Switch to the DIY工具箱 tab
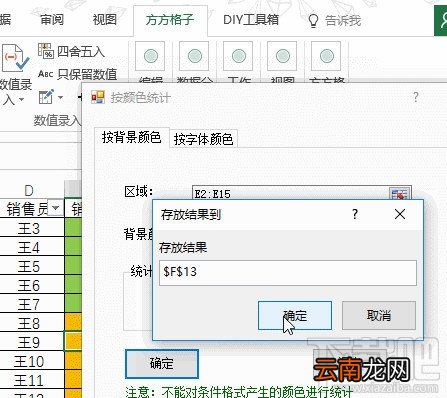Screen dimensions: 447x398 click(251, 20)
